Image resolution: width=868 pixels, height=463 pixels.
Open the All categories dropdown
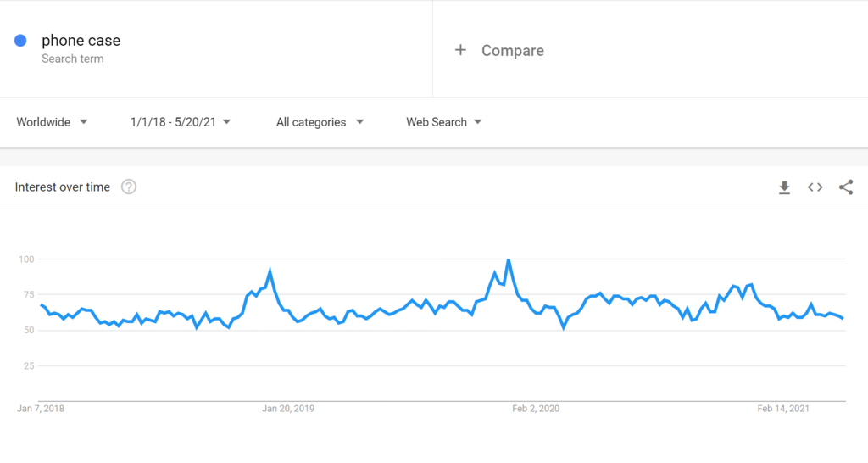tap(320, 122)
